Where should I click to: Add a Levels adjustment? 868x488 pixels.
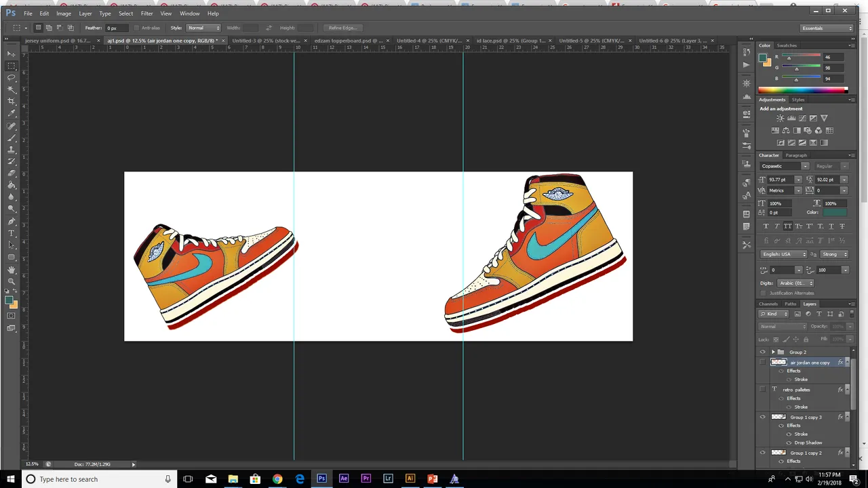[x=791, y=118]
